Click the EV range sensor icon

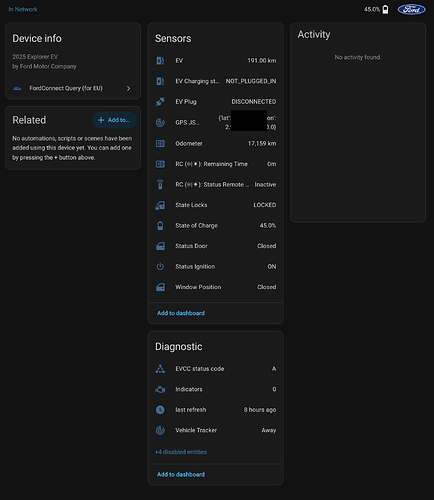tap(160, 61)
